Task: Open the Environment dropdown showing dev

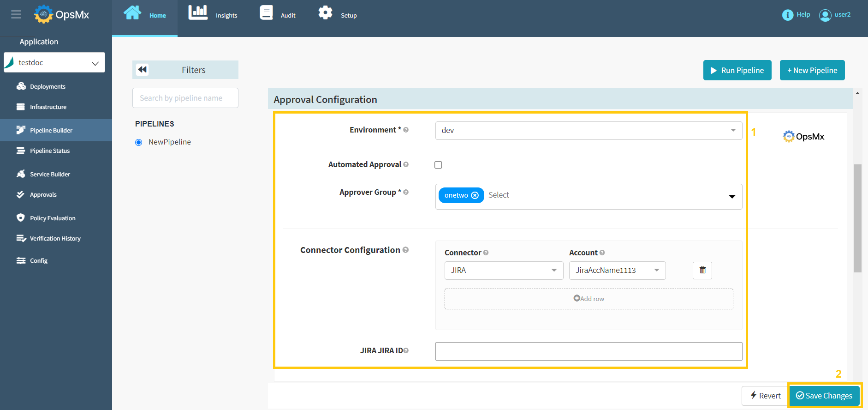Action: [588, 131]
